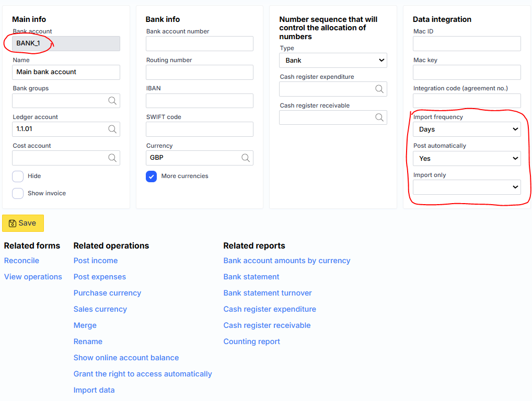Click the Currency field search icon
Image resolution: width=532 pixels, height=401 pixels.
(246, 158)
